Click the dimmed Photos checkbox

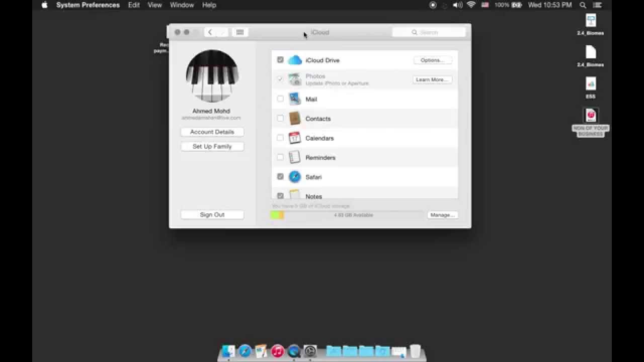click(x=280, y=79)
